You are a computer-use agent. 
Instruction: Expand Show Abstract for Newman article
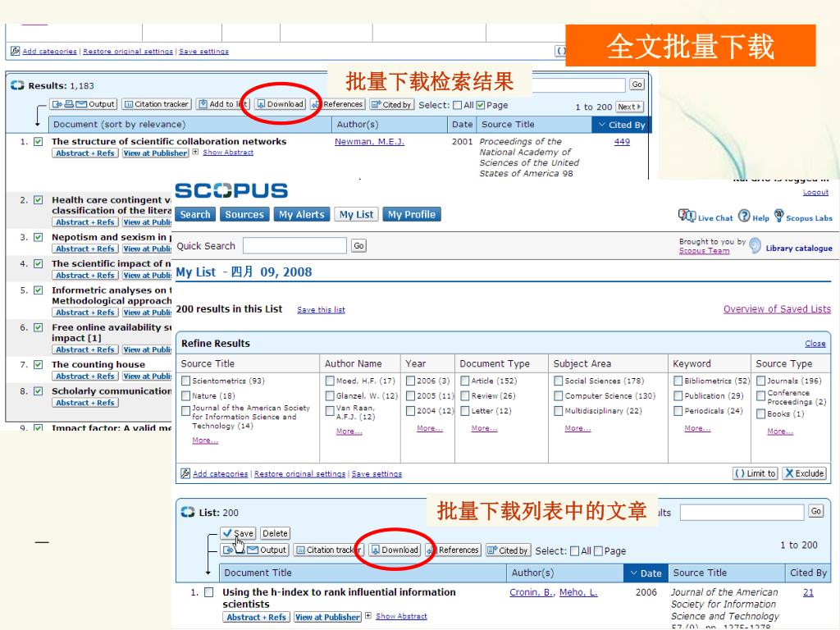click(228, 152)
